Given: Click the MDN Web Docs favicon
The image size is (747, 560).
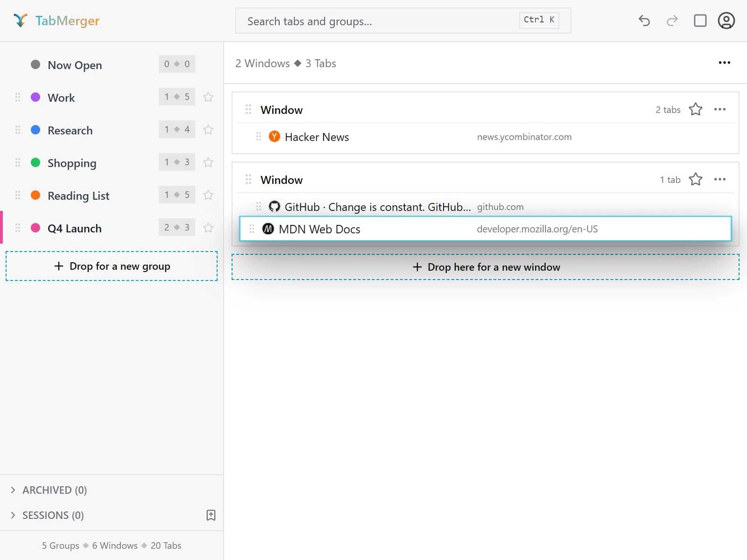Looking at the screenshot, I should [x=268, y=229].
